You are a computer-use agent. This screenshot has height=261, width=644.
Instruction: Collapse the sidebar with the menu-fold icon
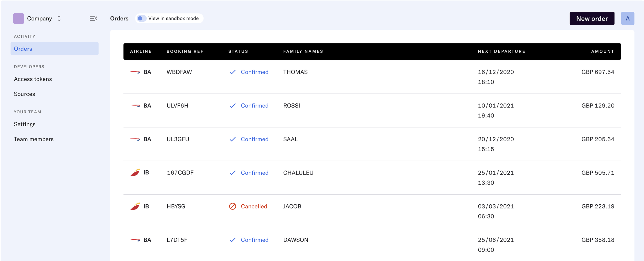[93, 18]
